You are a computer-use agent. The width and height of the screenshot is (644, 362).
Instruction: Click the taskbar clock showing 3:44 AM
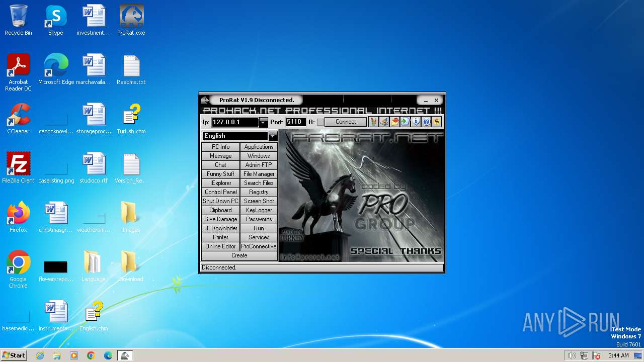(618, 355)
